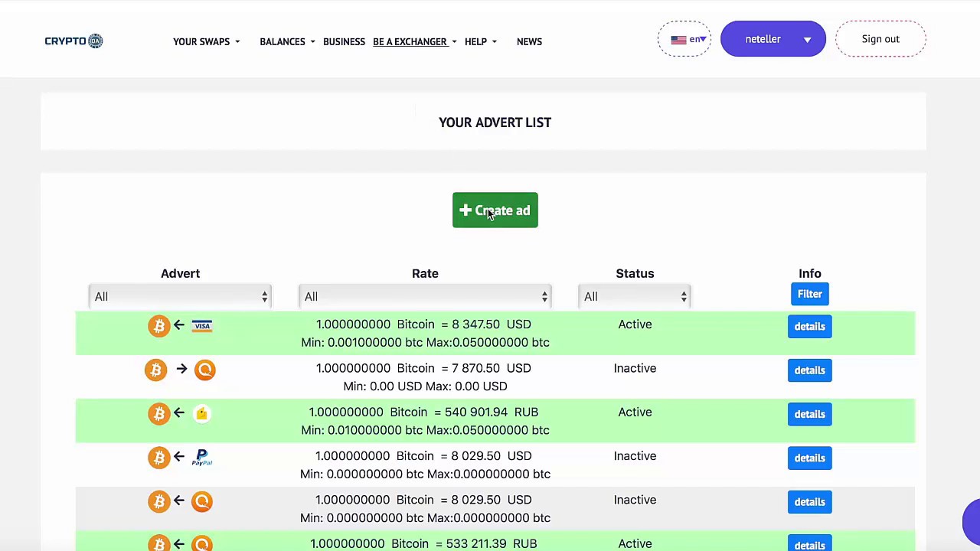Viewport: 980px width, 551px height.
Task: Click Bitcoin icon in 540 901.94 RUB row
Action: click(x=158, y=414)
